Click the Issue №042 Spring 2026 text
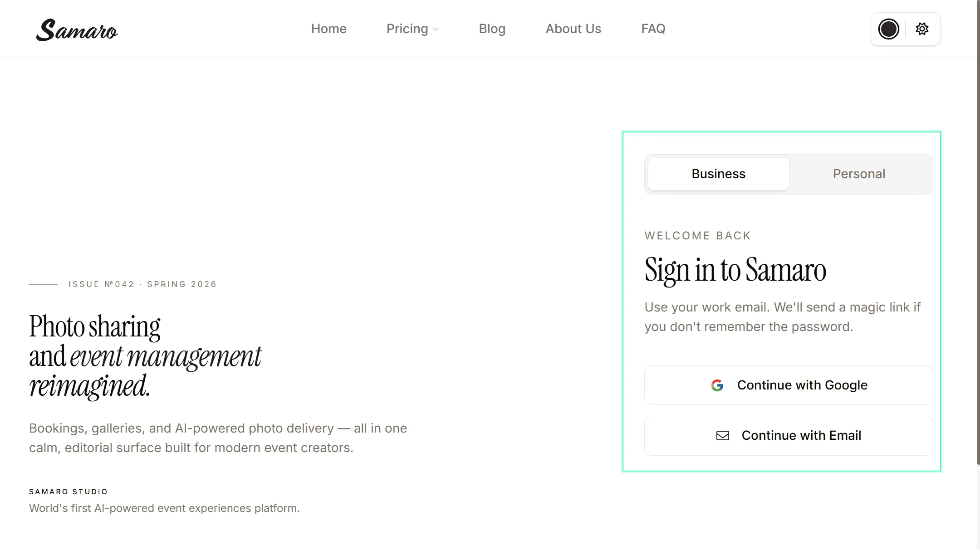980x550 pixels. coord(142,284)
